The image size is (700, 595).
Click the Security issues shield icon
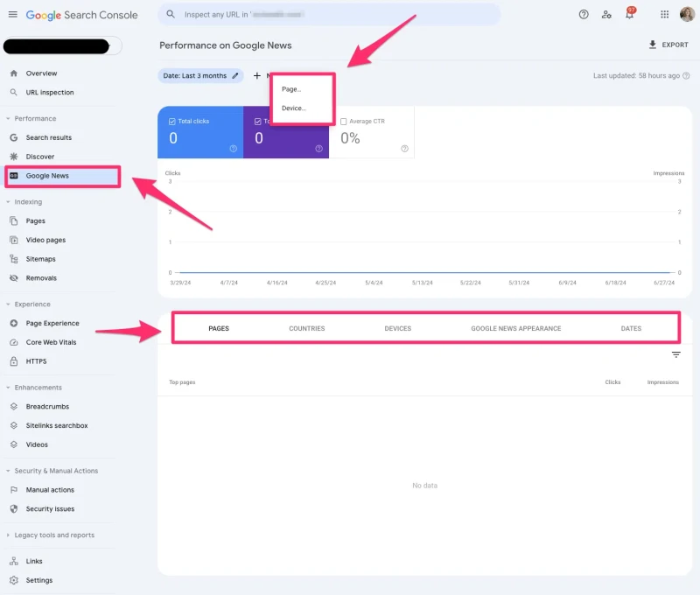(x=14, y=509)
